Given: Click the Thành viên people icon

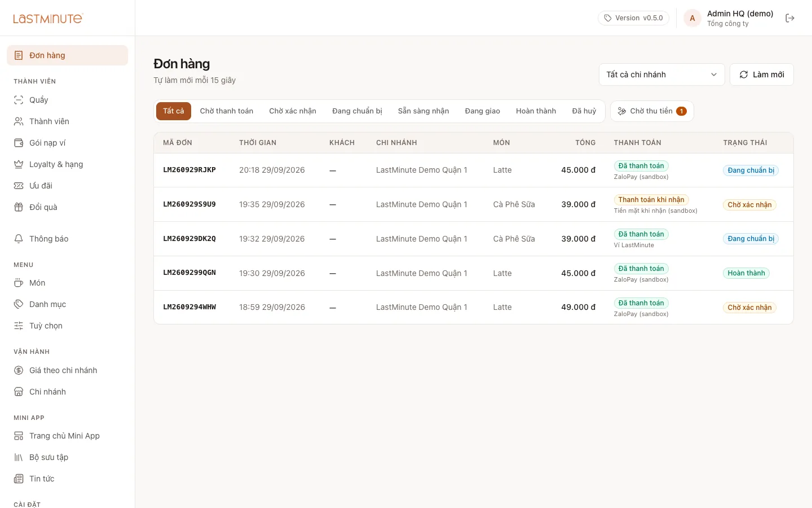Looking at the screenshot, I should click(19, 121).
